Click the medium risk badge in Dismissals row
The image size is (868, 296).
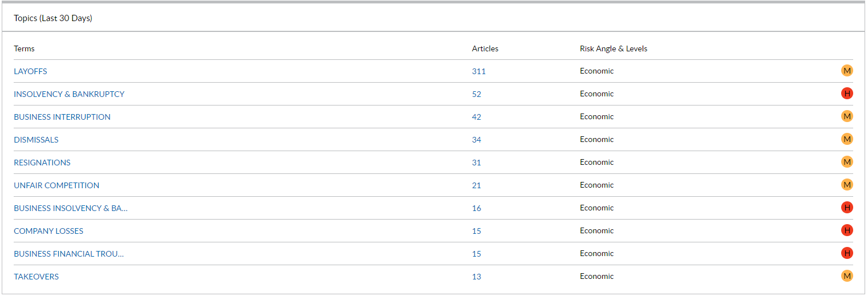pos(847,139)
